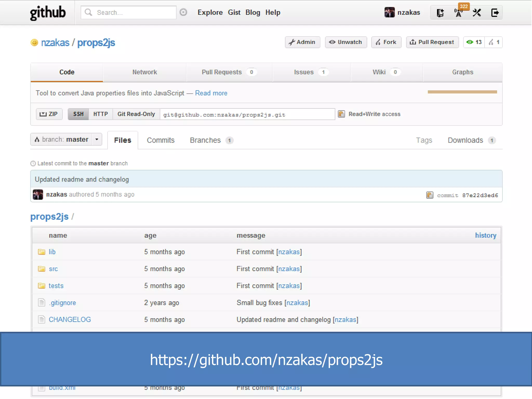Download the repository as ZIP

tap(49, 114)
